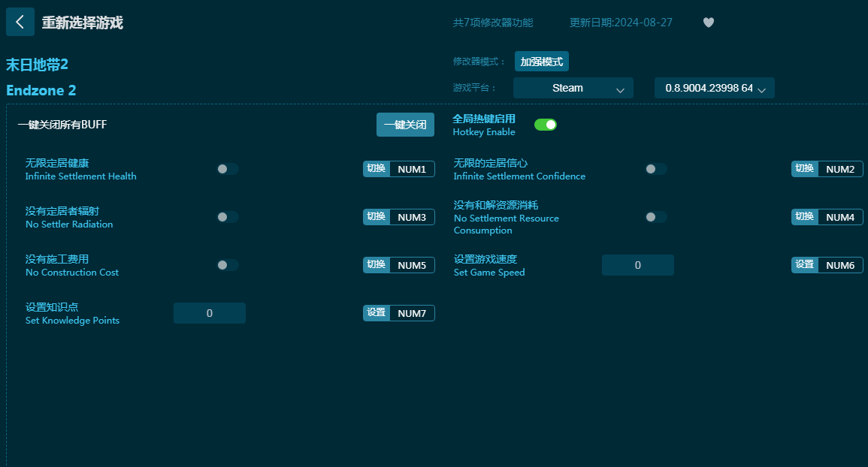Toggle No Construction Cost switch
The width and height of the screenshot is (868, 467).
228,265
